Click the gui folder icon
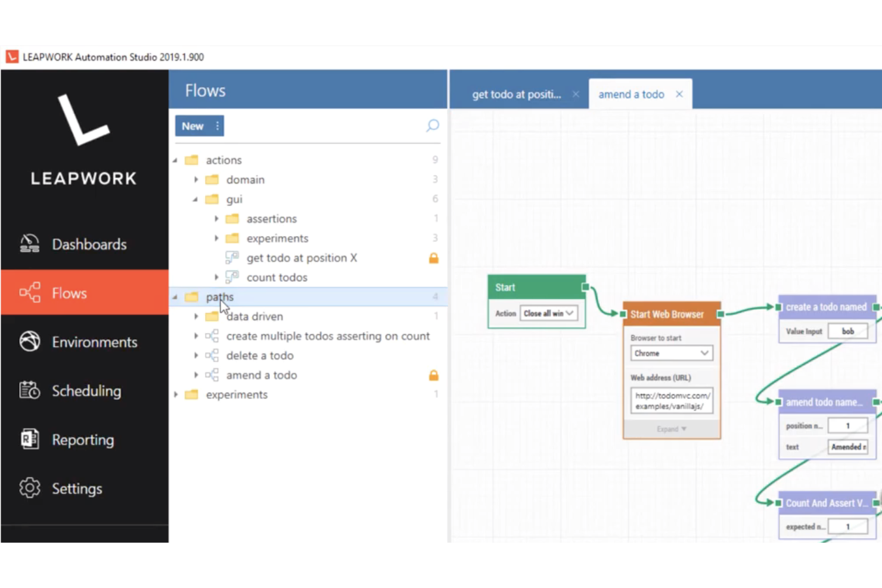 tap(212, 199)
